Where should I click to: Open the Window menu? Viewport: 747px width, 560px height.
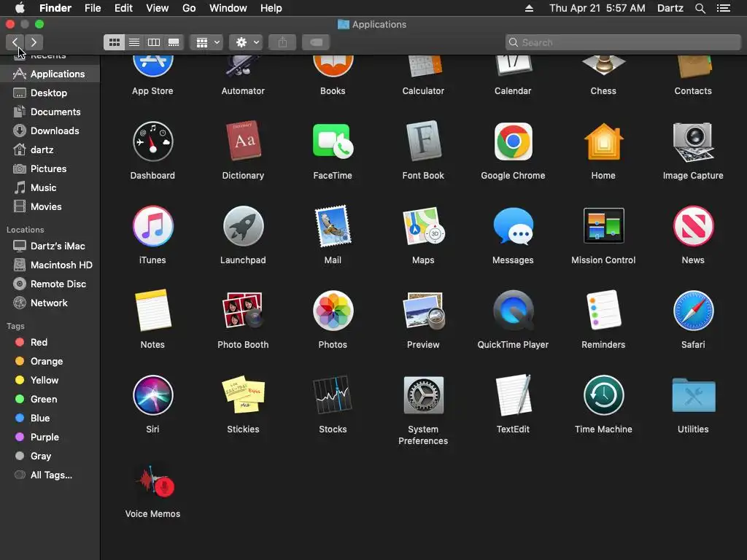coord(228,8)
